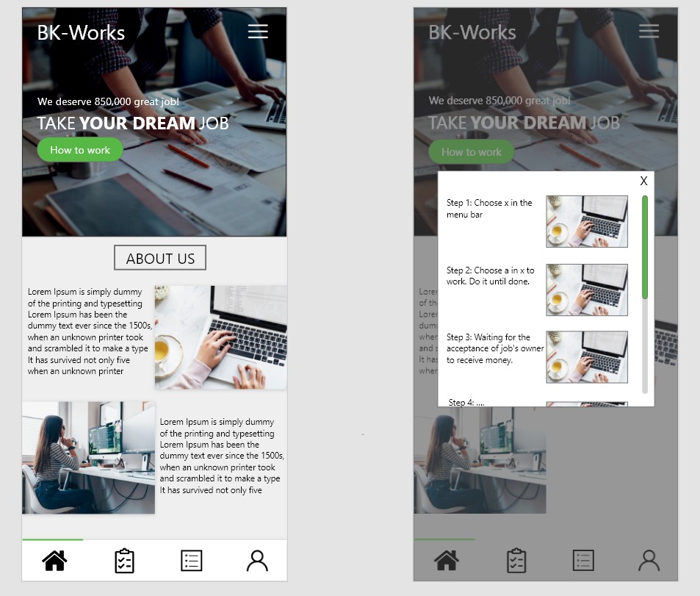Image resolution: width=700 pixels, height=596 pixels.
Task: Tap profile icon in right mockup
Action: (649, 561)
